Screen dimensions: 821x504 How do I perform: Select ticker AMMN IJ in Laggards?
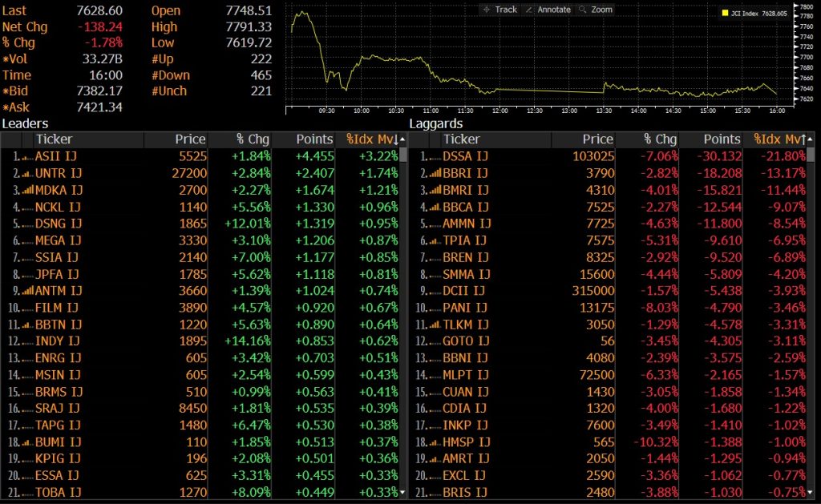click(x=467, y=224)
